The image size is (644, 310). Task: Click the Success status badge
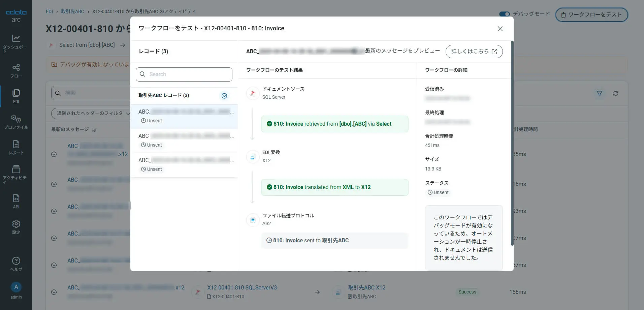(x=467, y=292)
